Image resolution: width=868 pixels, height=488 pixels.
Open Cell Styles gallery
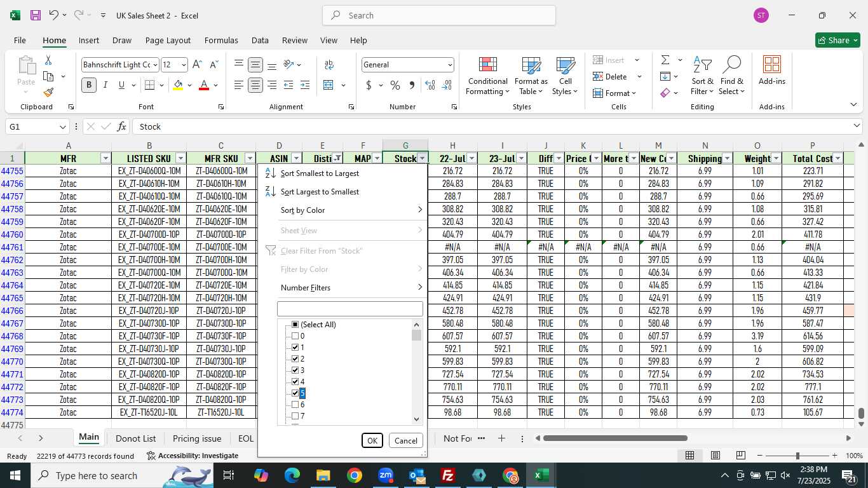(565, 76)
